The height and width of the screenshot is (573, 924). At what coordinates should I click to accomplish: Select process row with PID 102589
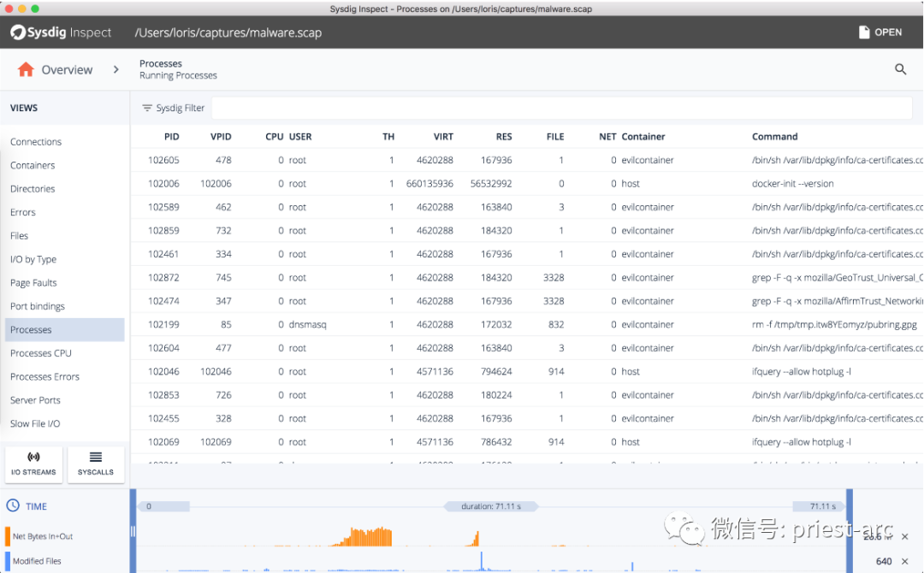click(x=527, y=207)
